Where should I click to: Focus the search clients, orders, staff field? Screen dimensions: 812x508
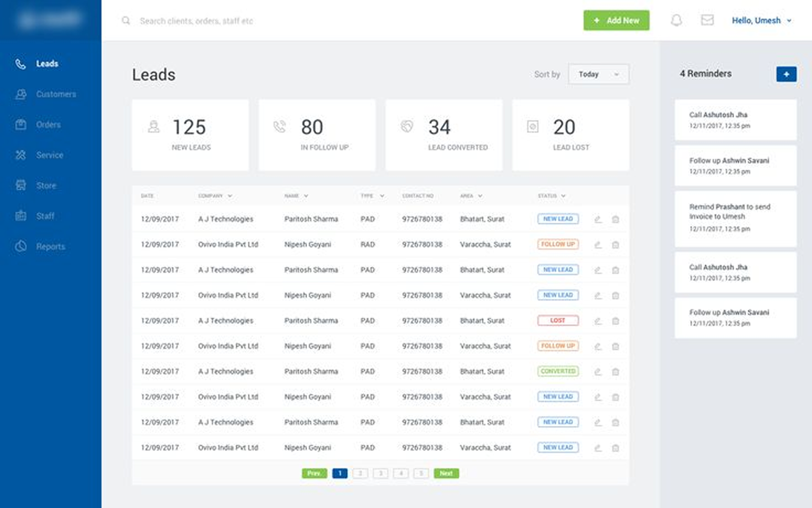pos(197,21)
